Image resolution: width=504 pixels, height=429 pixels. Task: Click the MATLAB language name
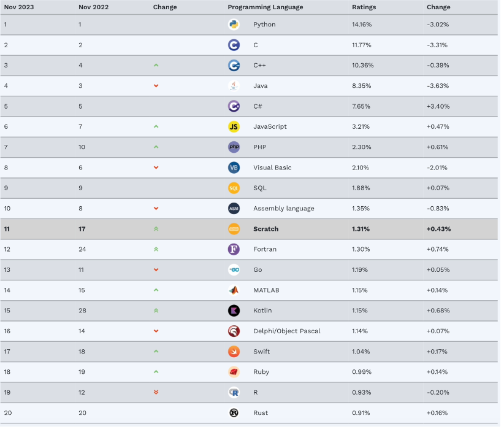[x=267, y=290]
